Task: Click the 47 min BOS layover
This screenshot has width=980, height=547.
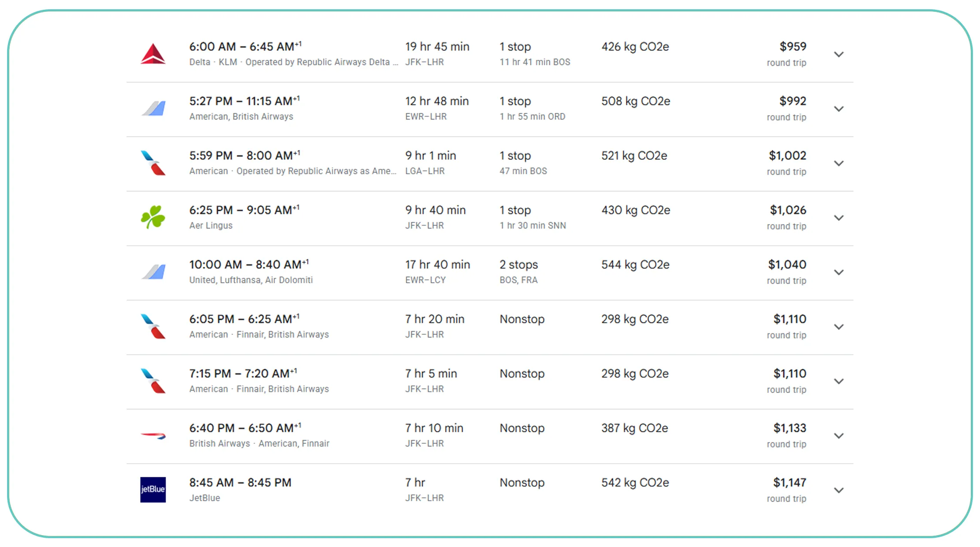Action: click(x=523, y=171)
